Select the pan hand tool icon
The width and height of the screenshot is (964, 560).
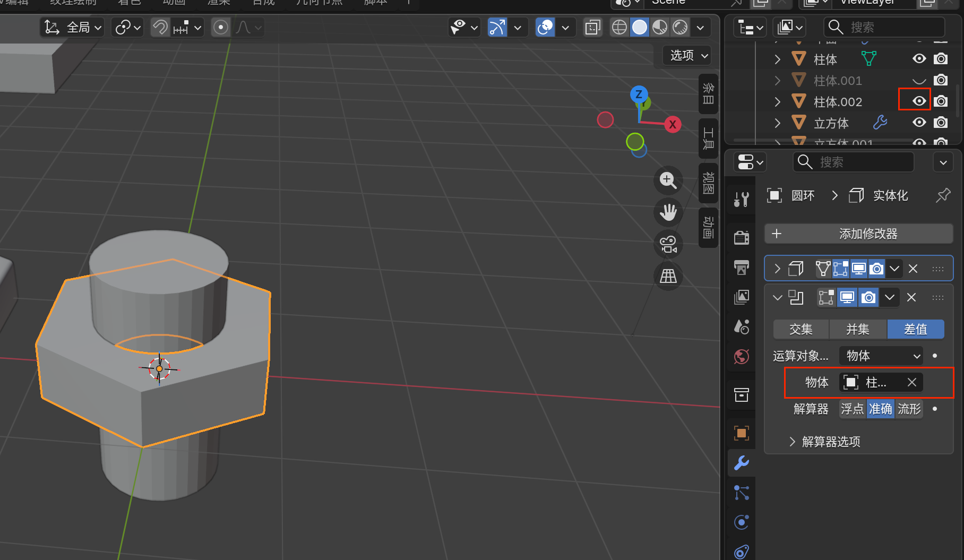click(x=668, y=212)
